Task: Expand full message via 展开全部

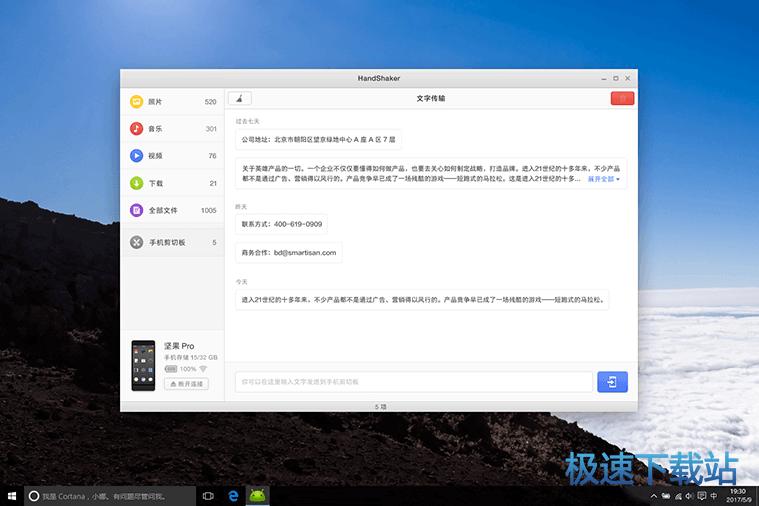Action: (603, 179)
